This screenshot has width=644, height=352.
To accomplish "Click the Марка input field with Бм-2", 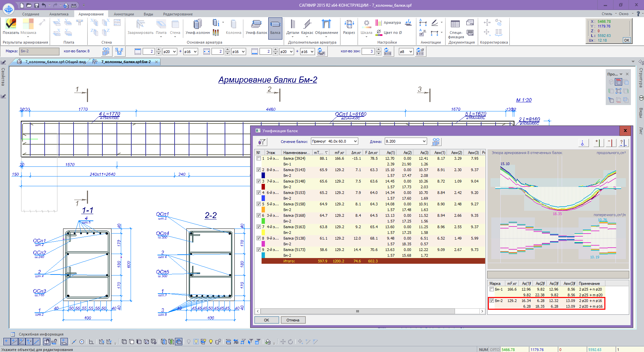I will (x=39, y=51).
